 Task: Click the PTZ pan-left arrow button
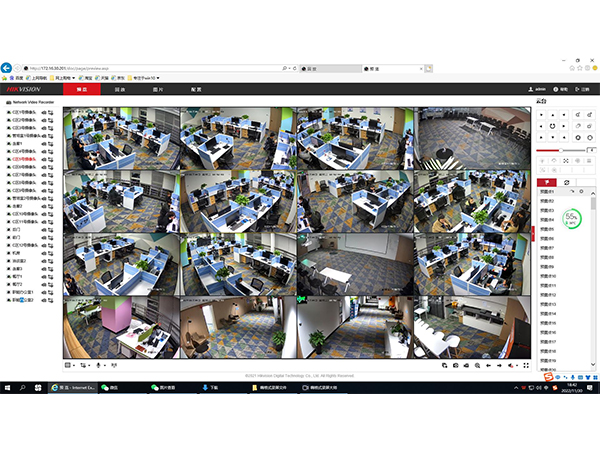click(541, 126)
